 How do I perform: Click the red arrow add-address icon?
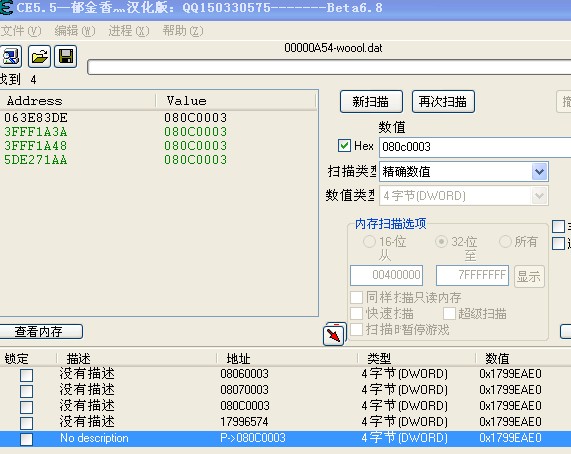pos(334,335)
